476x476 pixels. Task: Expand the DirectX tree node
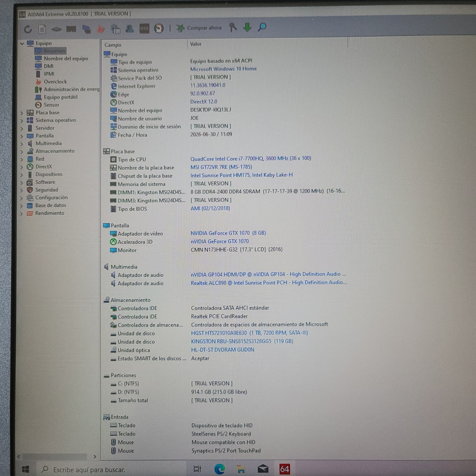[x=22, y=167]
